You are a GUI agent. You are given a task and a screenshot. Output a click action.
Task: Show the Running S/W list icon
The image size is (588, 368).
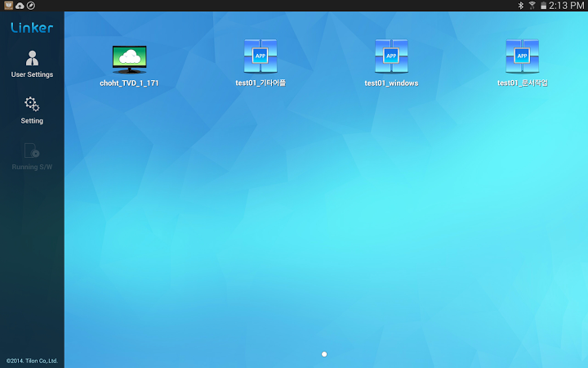tap(32, 150)
